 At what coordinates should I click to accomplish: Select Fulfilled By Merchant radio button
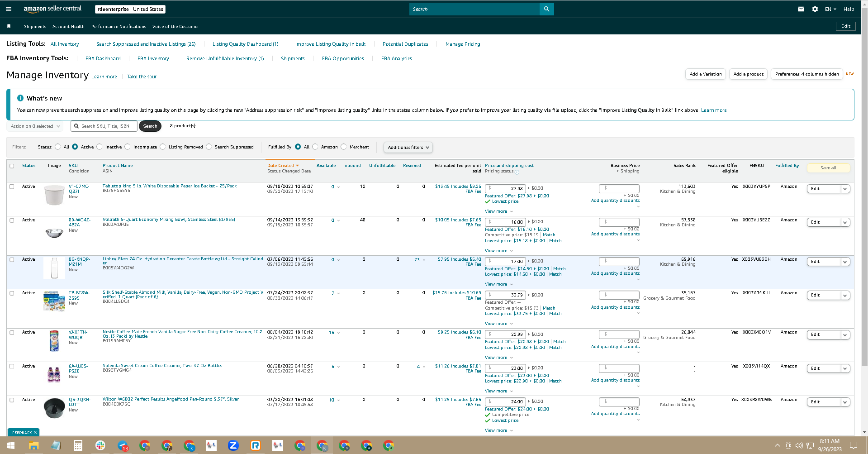tap(344, 147)
